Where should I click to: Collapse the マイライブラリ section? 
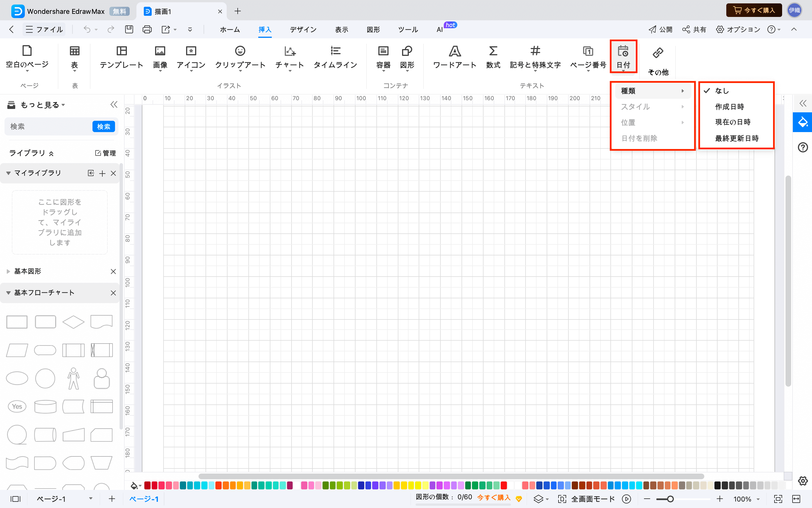pos(8,173)
